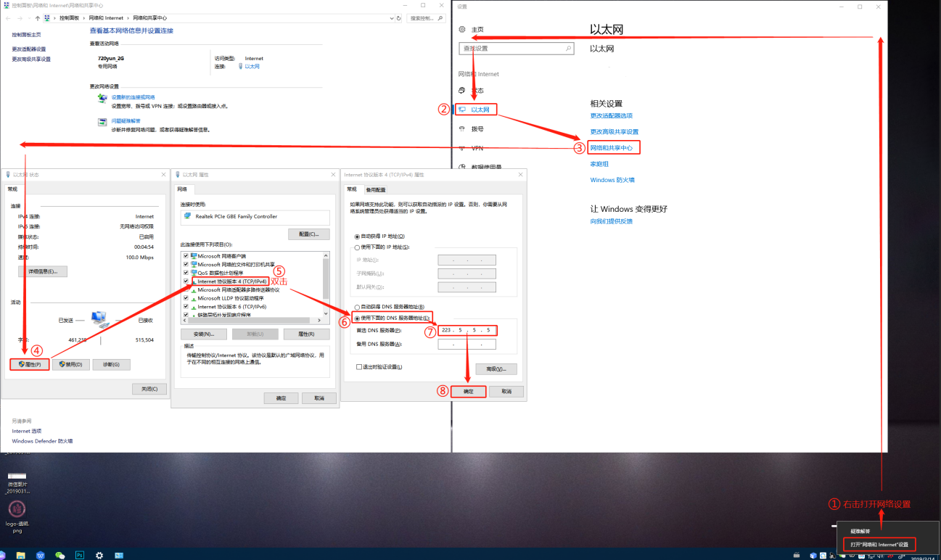Click 疑难解答 context menu entry
The width and height of the screenshot is (941, 560).
coord(860,531)
